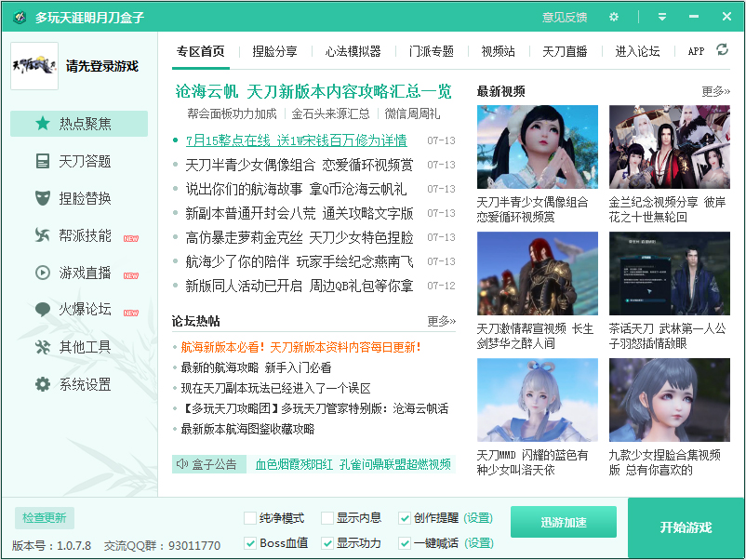Click the 意见反馈 feedback link
Viewport: 746px width, 560px height.
coord(565,17)
